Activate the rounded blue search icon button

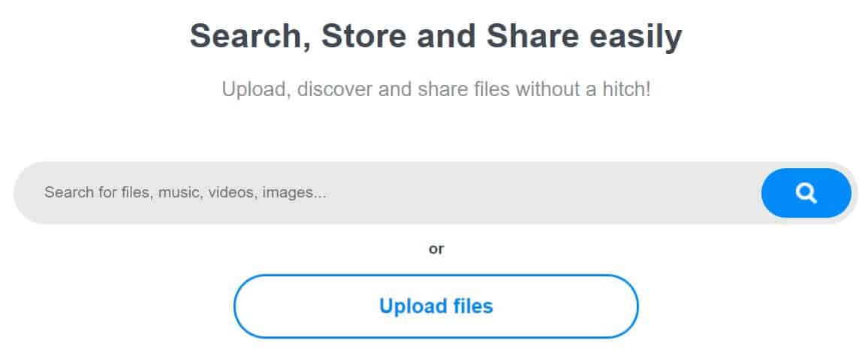pos(806,193)
